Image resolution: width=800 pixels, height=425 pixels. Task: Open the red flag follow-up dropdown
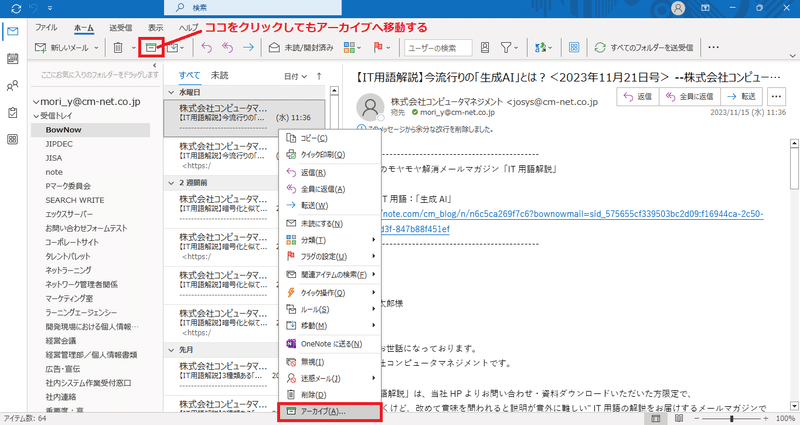382,47
